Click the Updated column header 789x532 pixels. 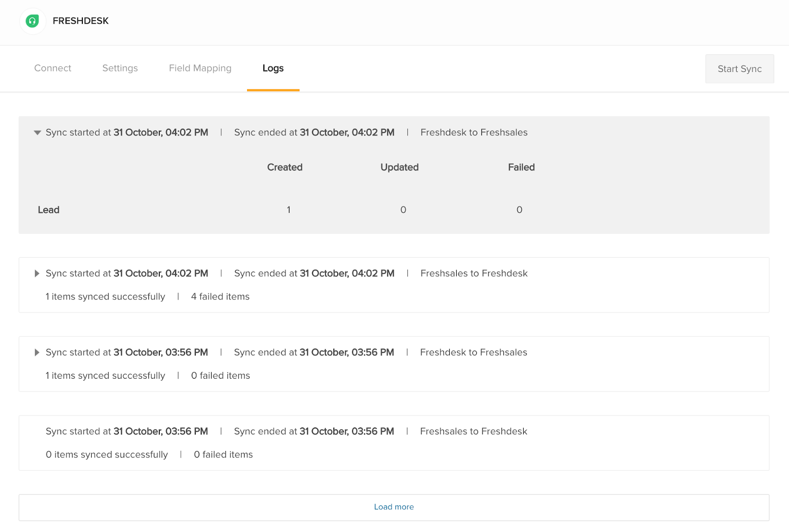(x=399, y=167)
